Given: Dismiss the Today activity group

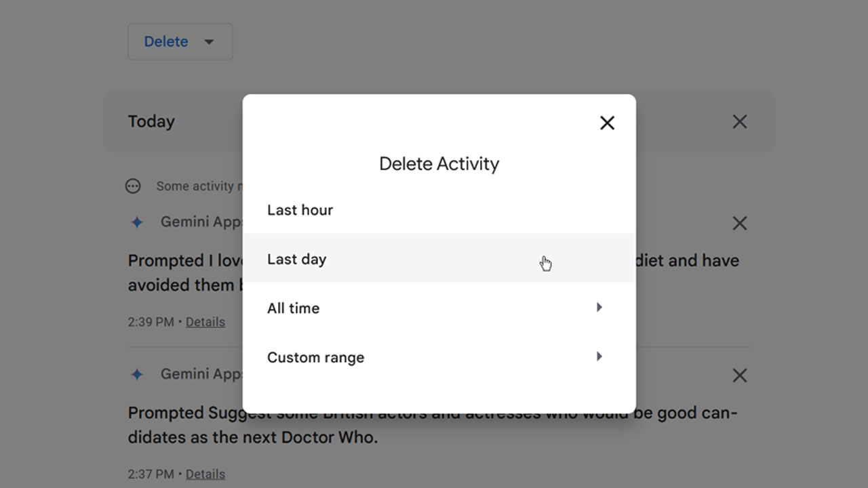Looking at the screenshot, I should pyautogui.click(x=740, y=121).
